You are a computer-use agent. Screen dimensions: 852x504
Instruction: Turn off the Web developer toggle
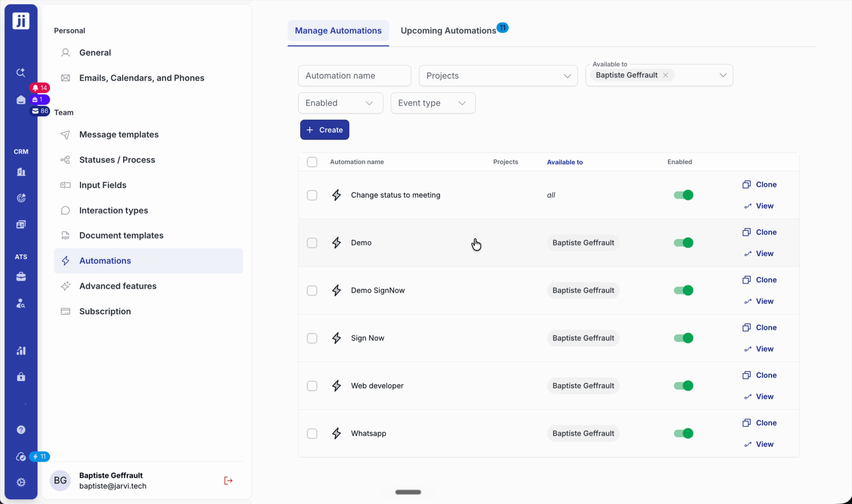[x=683, y=386]
